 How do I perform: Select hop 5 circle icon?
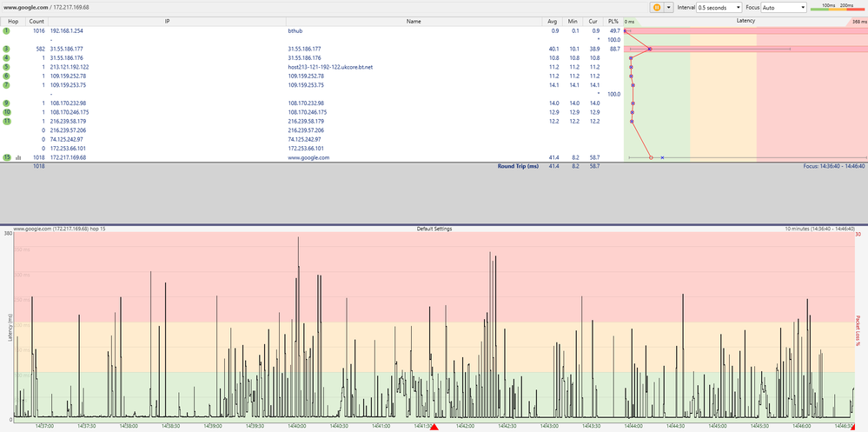[6, 67]
